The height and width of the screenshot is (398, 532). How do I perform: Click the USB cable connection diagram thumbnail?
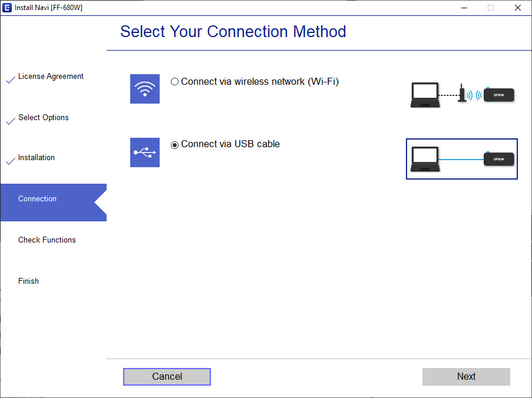click(462, 158)
